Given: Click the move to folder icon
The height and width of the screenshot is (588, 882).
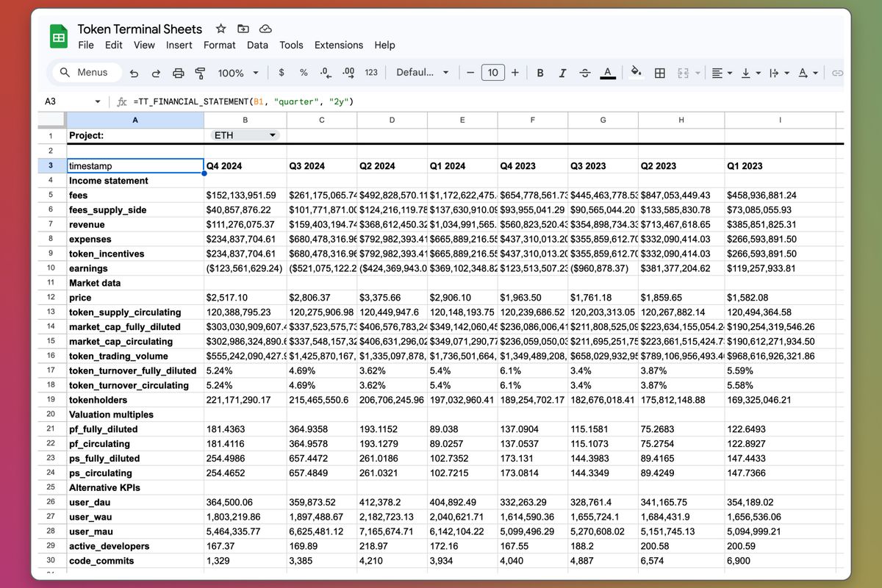Looking at the screenshot, I should (243, 29).
